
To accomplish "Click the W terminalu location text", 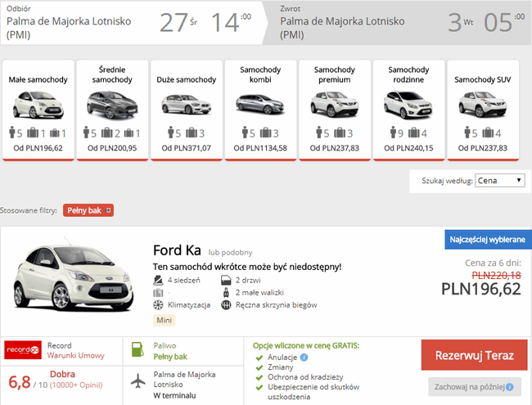I will 174,395.
